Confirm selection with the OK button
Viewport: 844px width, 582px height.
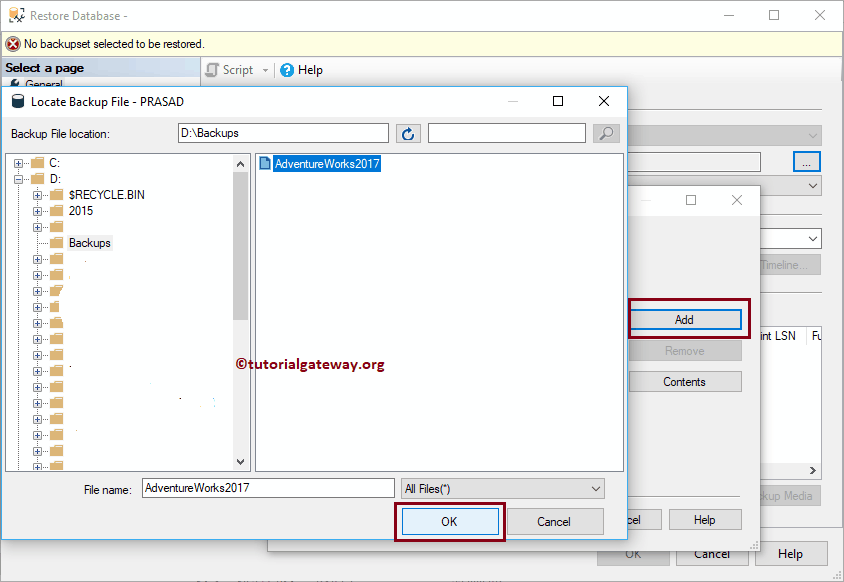point(449,521)
